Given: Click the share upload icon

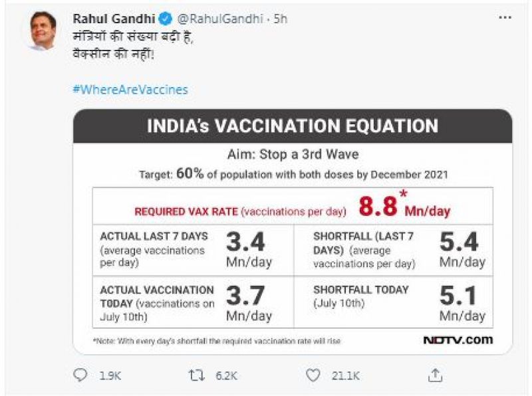Looking at the screenshot, I should pyautogui.click(x=435, y=375).
